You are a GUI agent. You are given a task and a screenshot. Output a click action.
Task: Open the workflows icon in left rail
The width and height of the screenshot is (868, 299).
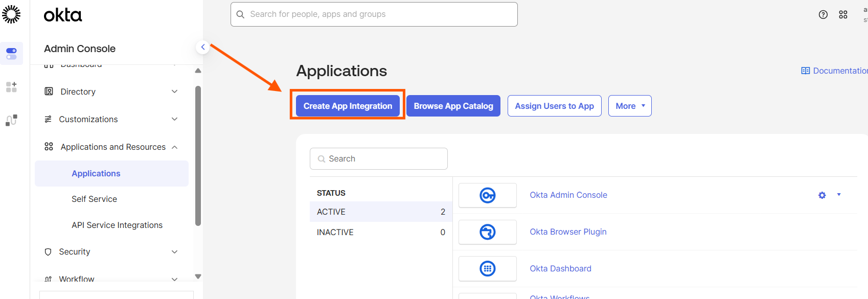pyautogui.click(x=11, y=120)
